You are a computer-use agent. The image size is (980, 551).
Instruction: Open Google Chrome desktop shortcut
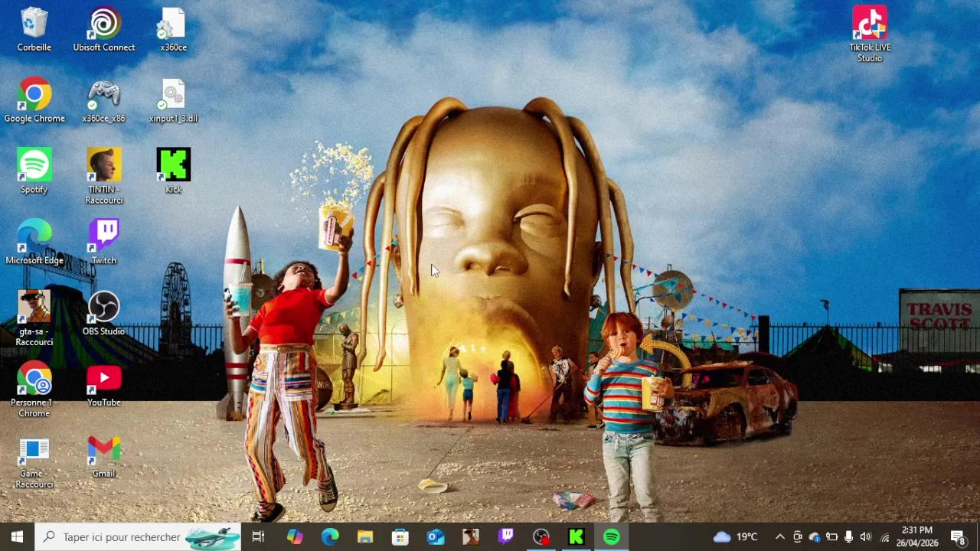pos(34,100)
